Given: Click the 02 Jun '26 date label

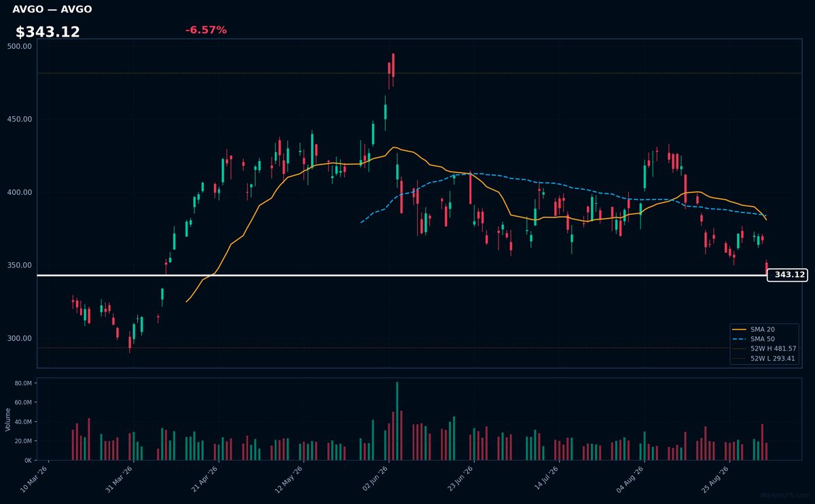Looking at the screenshot, I should pos(375,480).
